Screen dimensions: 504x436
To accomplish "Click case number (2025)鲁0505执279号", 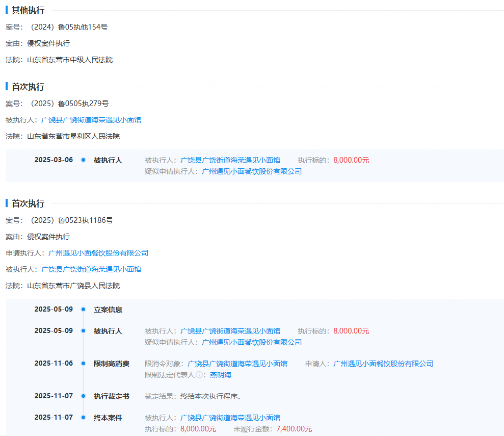I will (68, 104).
